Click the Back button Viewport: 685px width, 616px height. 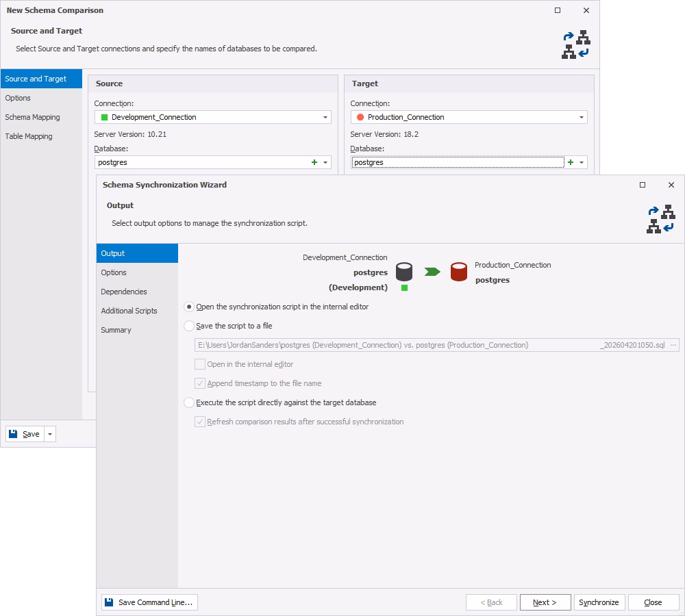491,602
